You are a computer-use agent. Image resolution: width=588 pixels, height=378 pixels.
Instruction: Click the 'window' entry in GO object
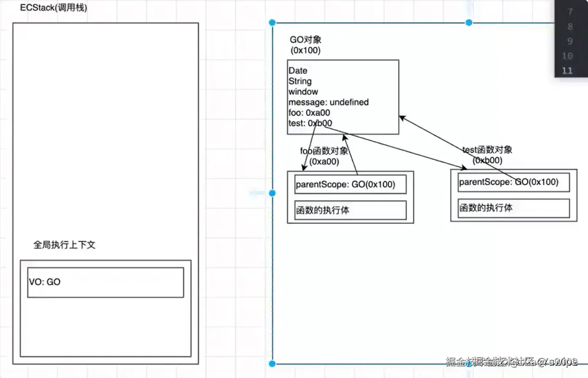pyautogui.click(x=303, y=92)
